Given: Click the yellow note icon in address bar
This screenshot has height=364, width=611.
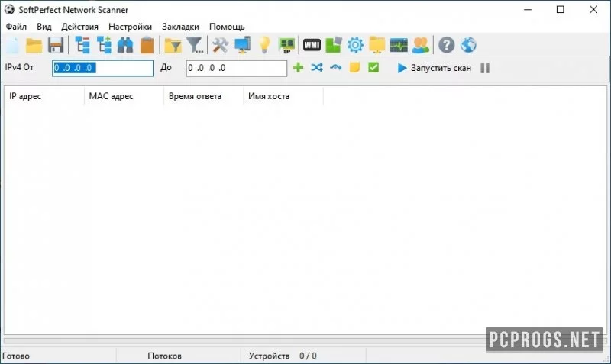Looking at the screenshot, I should click(x=354, y=67).
